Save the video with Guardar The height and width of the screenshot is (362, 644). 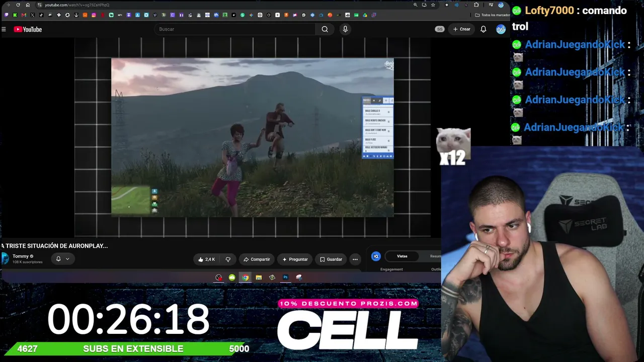(x=331, y=259)
